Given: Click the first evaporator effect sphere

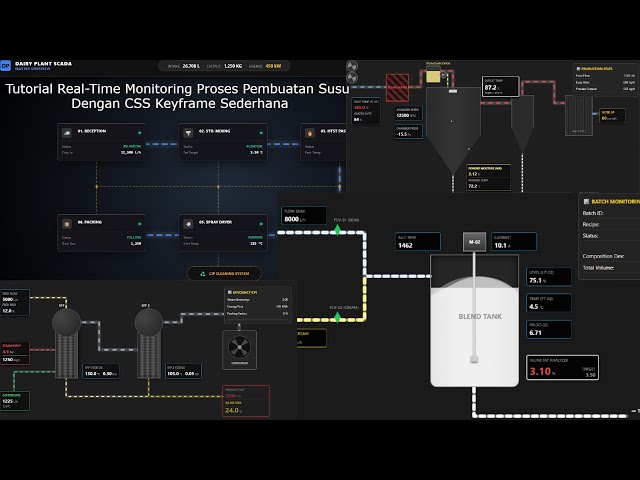Looking at the screenshot, I should [x=66, y=322].
